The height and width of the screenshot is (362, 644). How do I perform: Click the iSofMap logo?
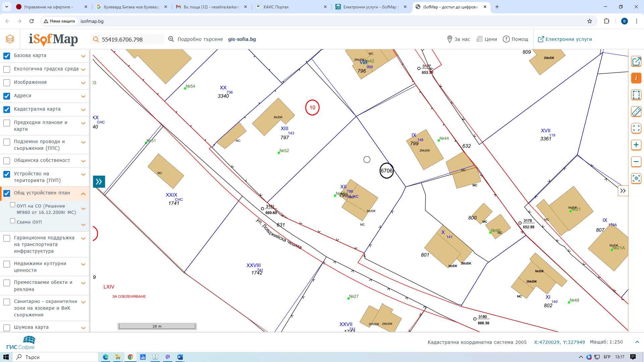53,39
